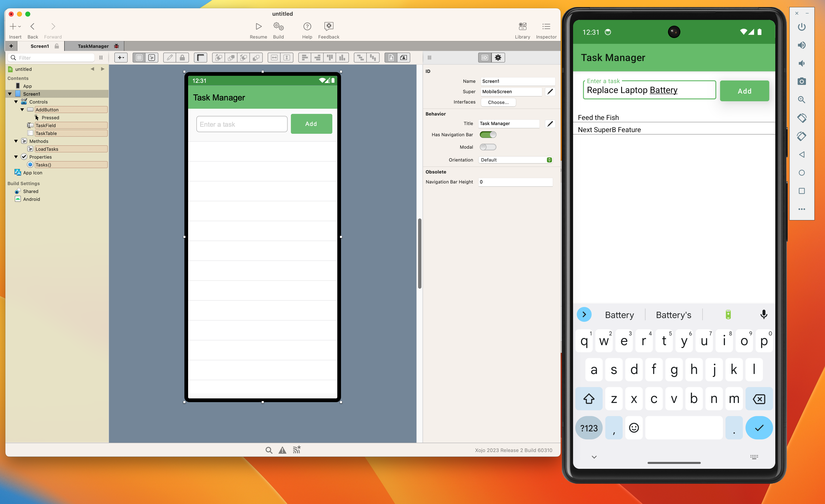Viewport: 825px width, 504px height.
Task: Click the emulator power button
Action: click(802, 27)
